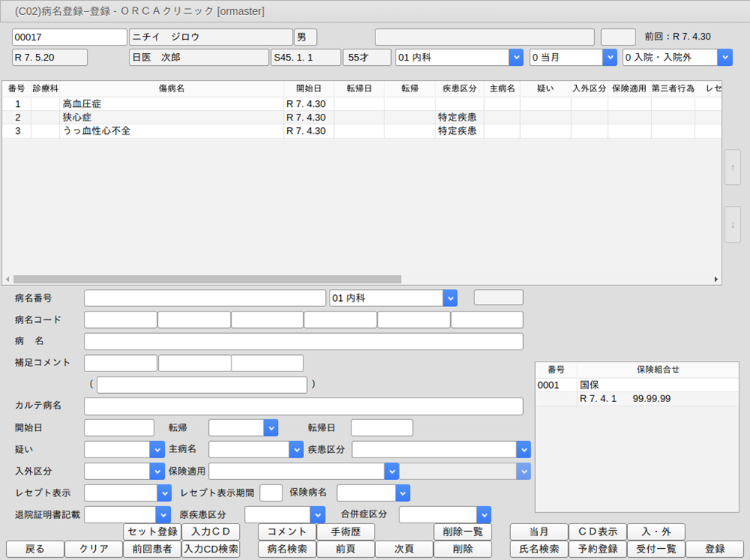Click the 手術歴 button
The height and width of the screenshot is (560, 750).
point(345,532)
